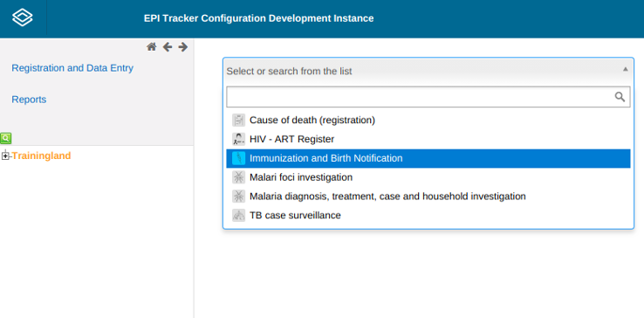The width and height of the screenshot is (644, 318).
Task: Select TB case surveillance from list
Action: 428,215
